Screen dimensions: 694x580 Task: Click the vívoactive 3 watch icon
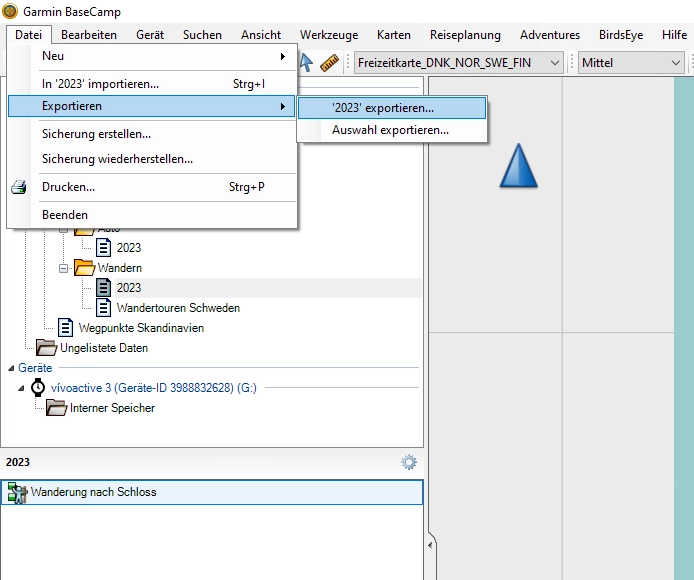(38, 388)
